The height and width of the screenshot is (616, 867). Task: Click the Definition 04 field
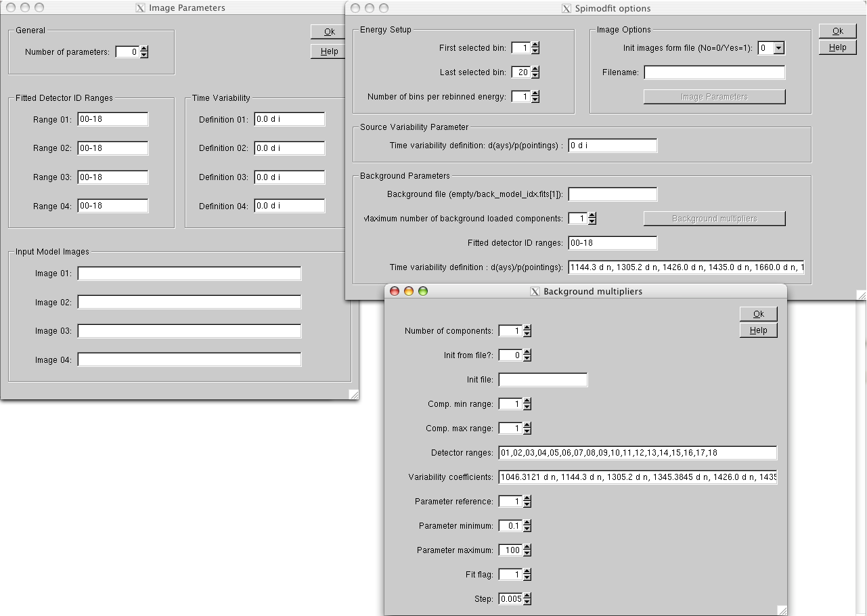290,206
